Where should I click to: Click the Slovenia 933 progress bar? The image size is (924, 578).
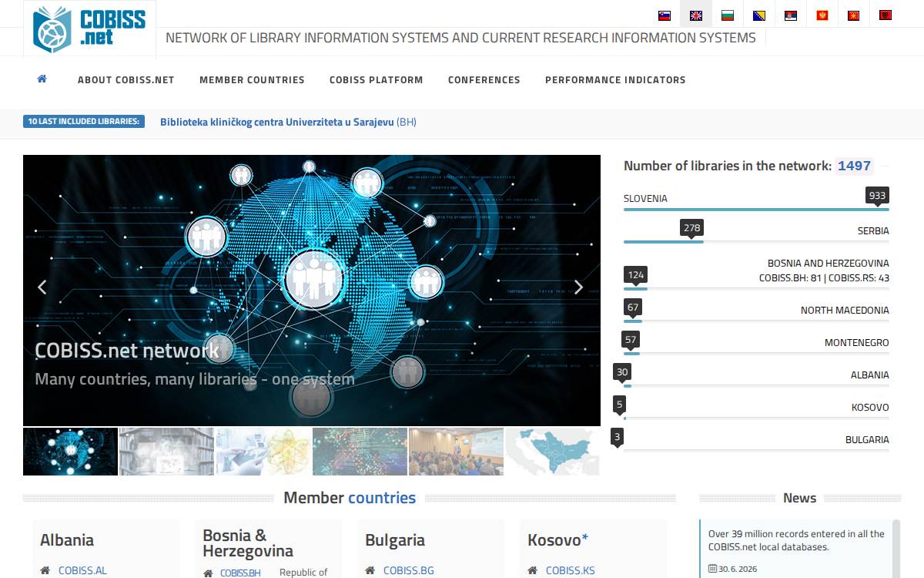756,210
